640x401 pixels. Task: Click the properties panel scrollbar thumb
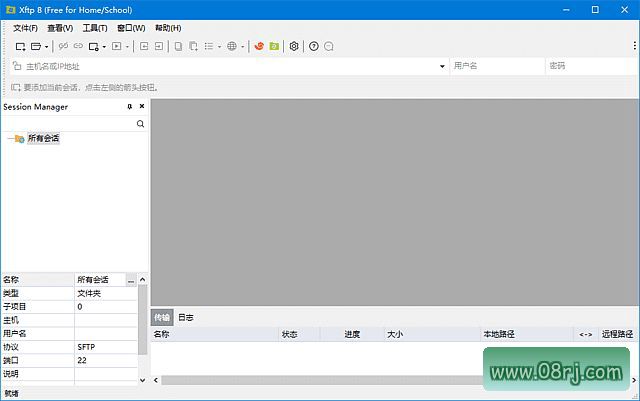(142, 320)
